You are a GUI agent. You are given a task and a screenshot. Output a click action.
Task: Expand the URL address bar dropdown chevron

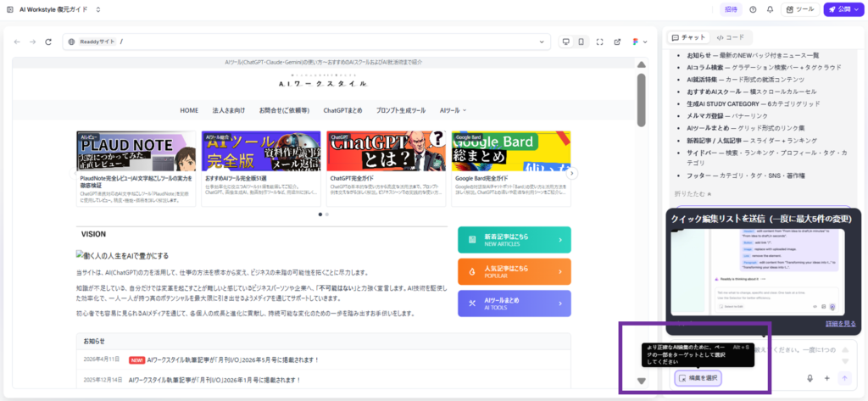point(645,42)
